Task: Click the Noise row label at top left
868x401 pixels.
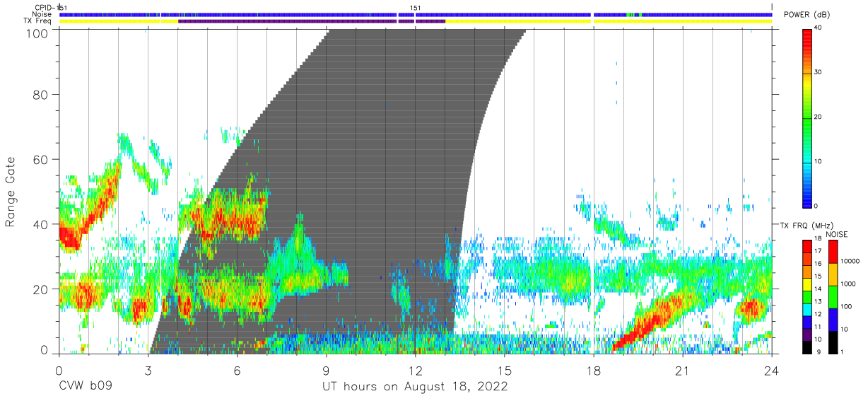Action: (x=42, y=14)
